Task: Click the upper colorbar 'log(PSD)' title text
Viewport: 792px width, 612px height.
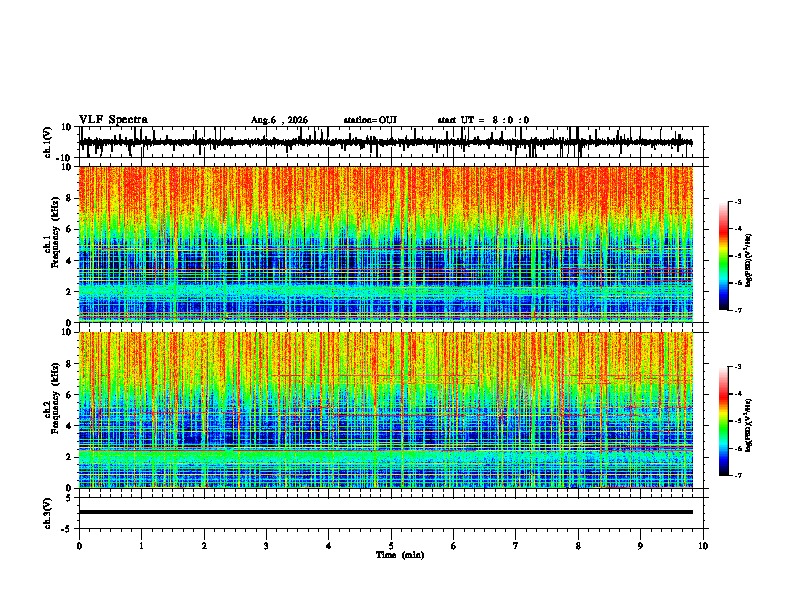Action: (749, 260)
